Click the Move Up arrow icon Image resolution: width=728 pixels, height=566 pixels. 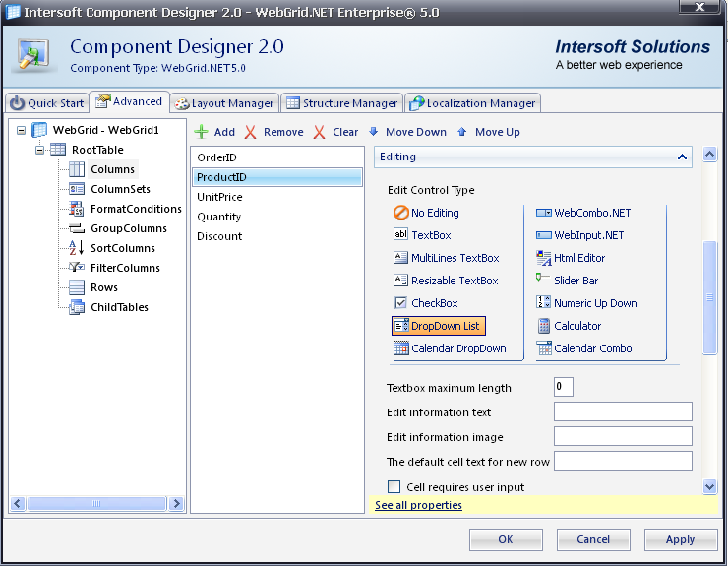point(462,132)
